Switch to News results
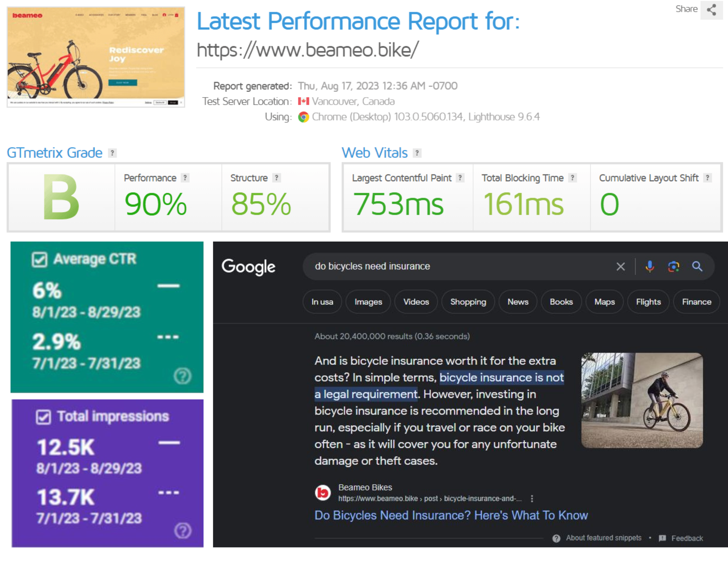 coord(518,302)
